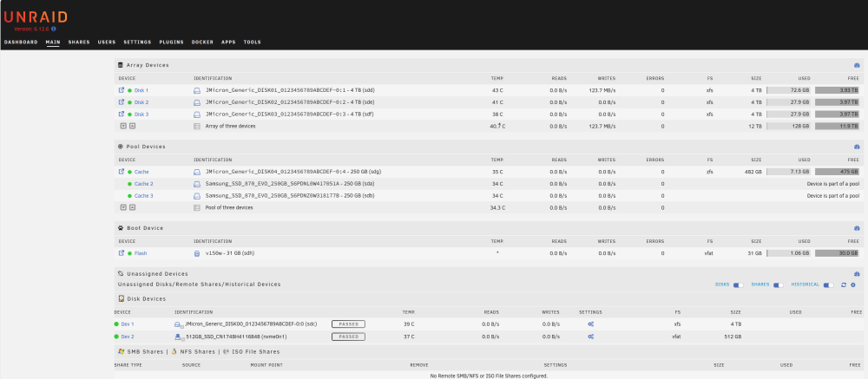868x379 pixels.
Task: Open the Disk 3 link
Action: click(x=141, y=114)
